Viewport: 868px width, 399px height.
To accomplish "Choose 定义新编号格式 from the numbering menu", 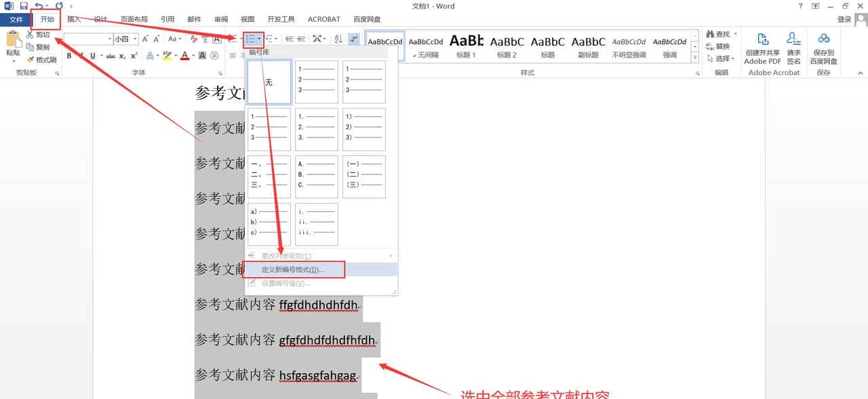I will pyautogui.click(x=294, y=269).
